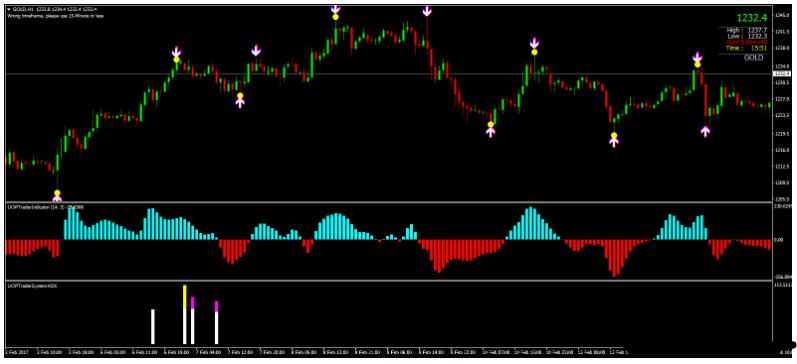The width and height of the screenshot is (797, 364).
Task: Select the sell arrow above 10 Feb 15:00
Action: pos(534,43)
